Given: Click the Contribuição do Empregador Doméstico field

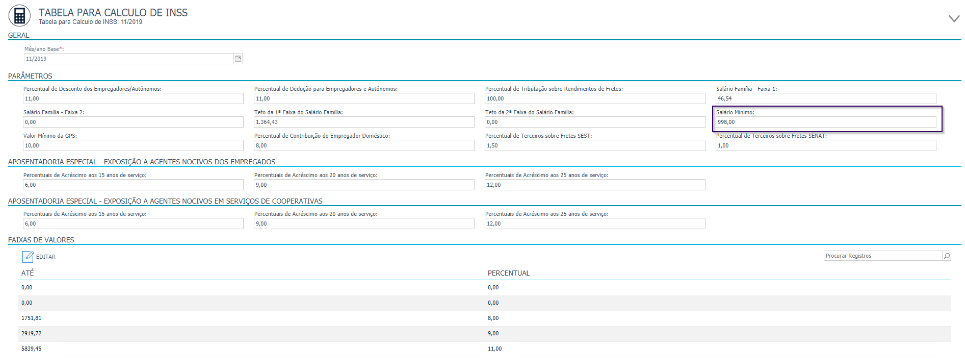Looking at the screenshot, I should [x=364, y=145].
